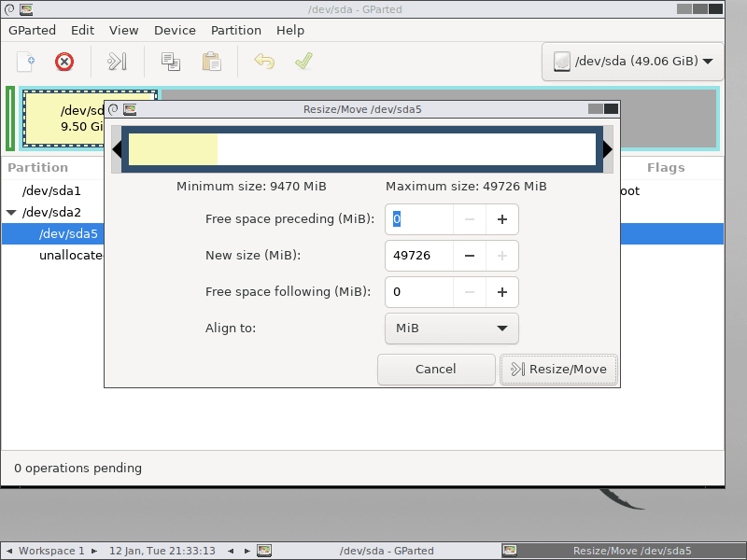
Task: Undo the last operation via toolbar icon
Action: (264, 61)
